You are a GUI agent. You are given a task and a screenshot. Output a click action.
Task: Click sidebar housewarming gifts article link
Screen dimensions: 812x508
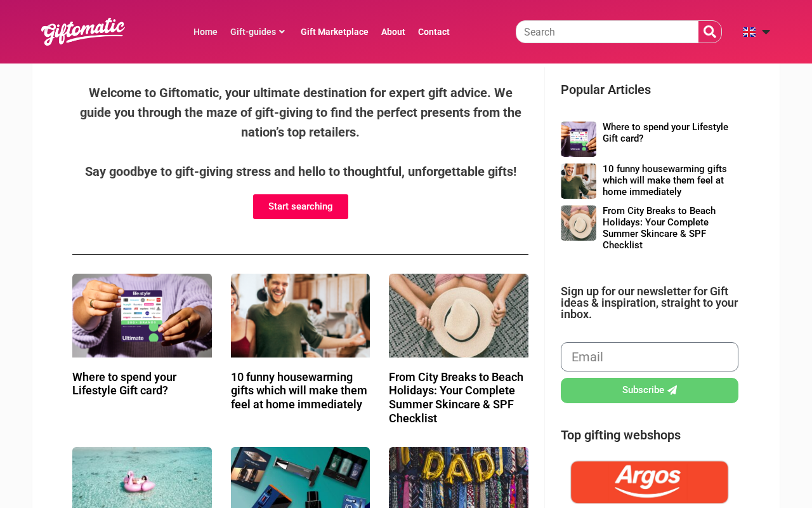[665, 180]
